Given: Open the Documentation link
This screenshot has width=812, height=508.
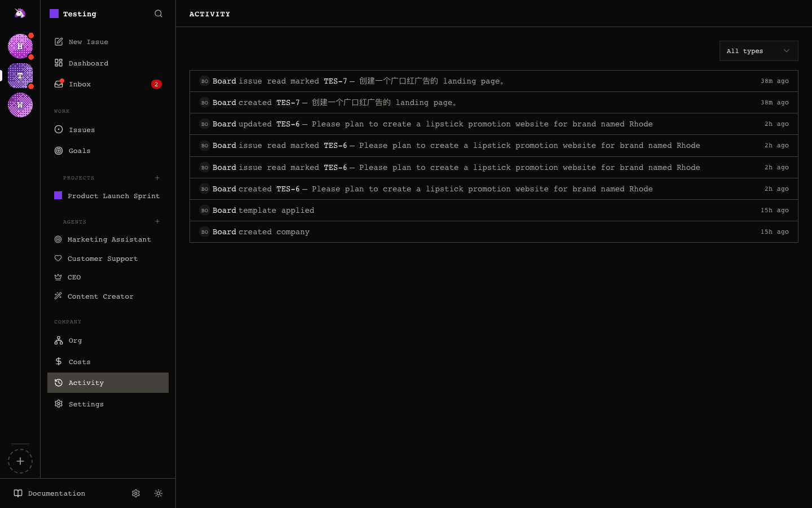Looking at the screenshot, I should tap(56, 493).
